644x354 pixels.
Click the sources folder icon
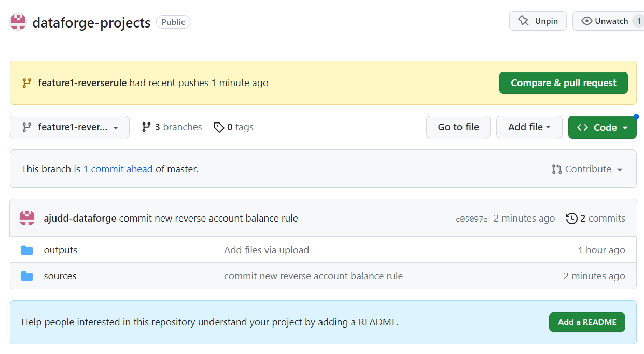27,277
